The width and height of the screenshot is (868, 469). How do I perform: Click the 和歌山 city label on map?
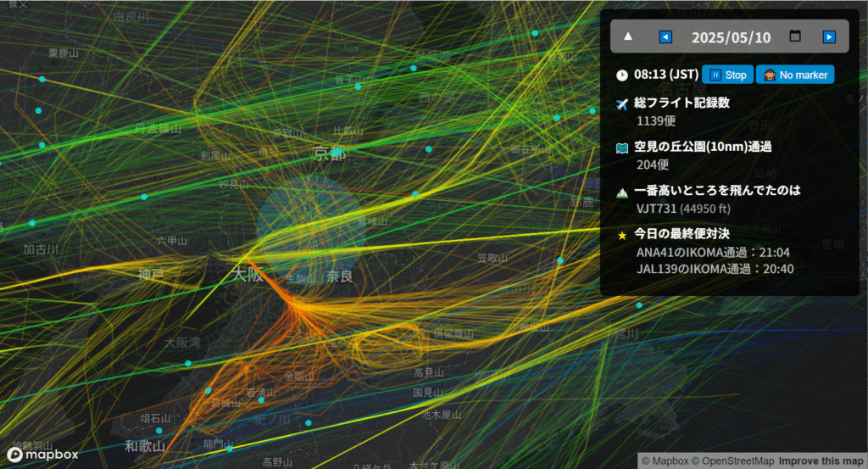(x=145, y=446)
